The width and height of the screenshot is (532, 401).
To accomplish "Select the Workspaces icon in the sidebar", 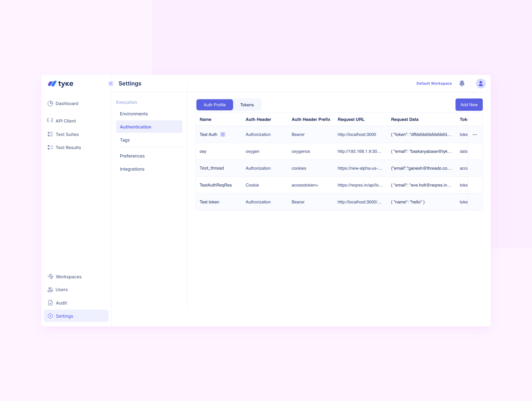I will coord(50,277).
